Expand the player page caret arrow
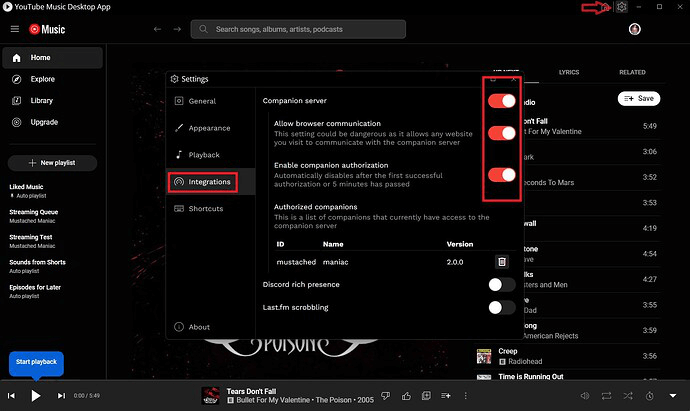 [671, 396]
